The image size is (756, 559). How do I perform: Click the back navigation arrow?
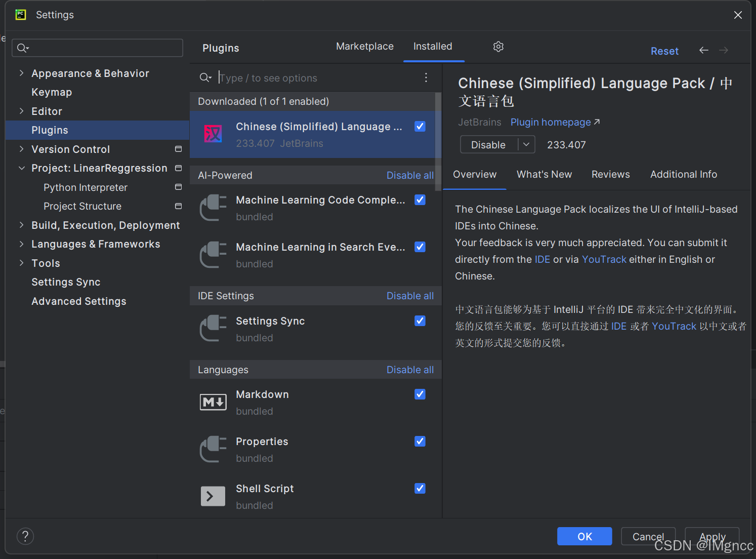pos(704,50)
